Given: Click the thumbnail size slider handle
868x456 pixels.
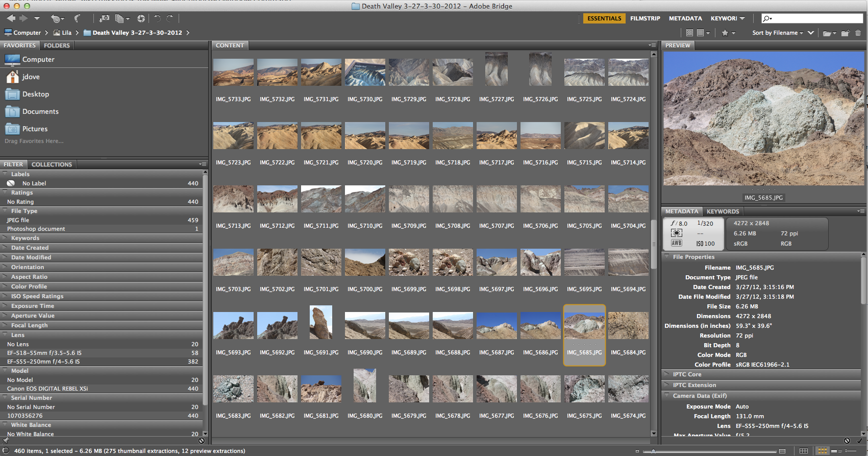Looking at the screenshot, I should pos(654,451).
